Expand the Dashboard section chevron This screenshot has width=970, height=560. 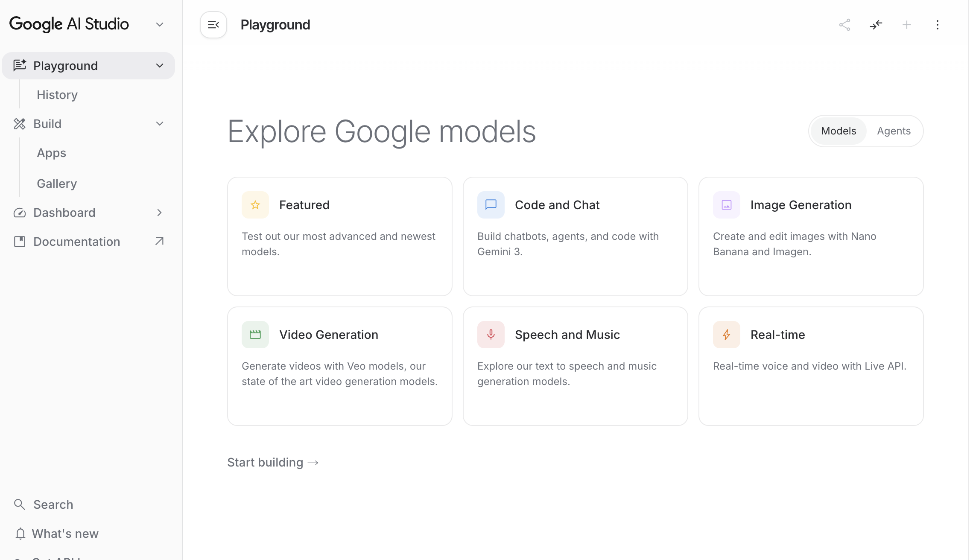tap(160, 213)
